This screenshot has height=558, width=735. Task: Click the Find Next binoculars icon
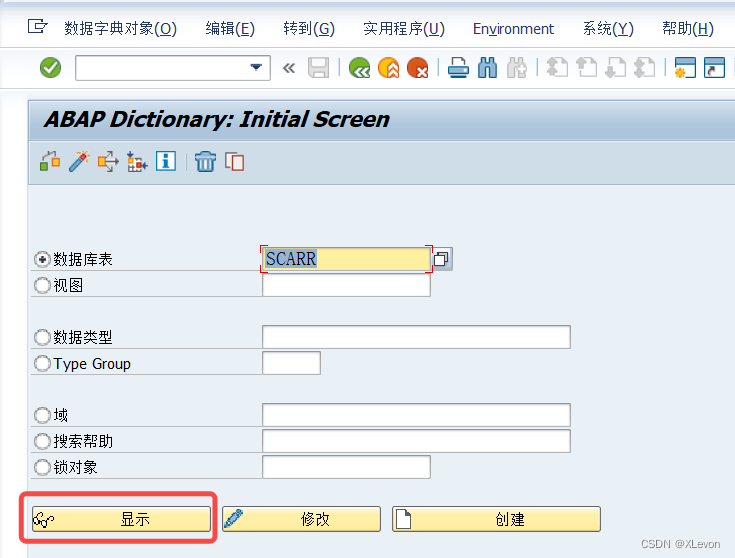[x=517, y=68]
